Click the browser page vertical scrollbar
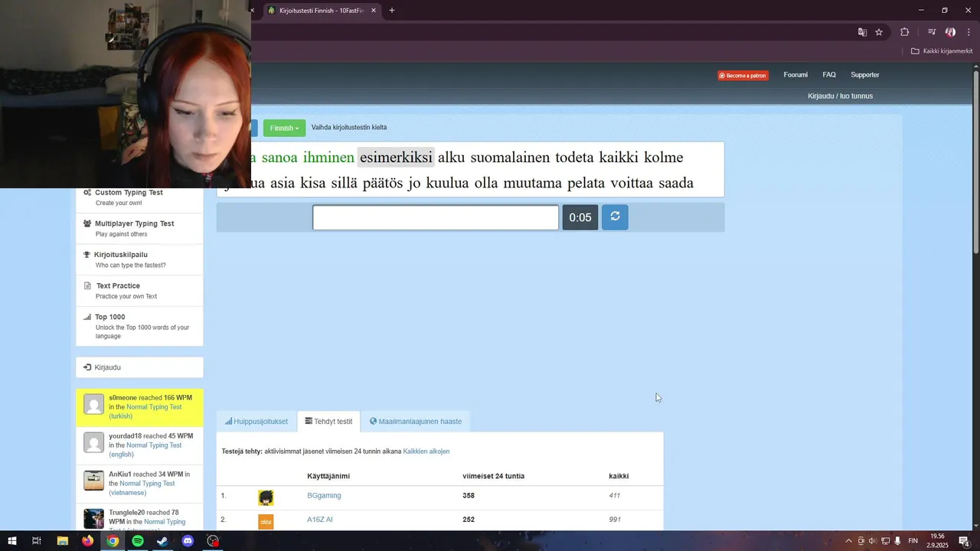Image resolution: width=980 pixels, height=551 pixels. (975, 161)
